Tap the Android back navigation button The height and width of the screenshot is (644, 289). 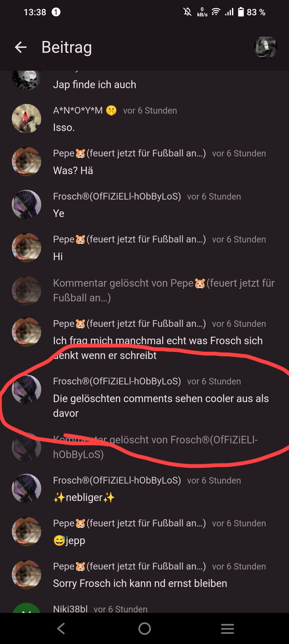(61, 628)
